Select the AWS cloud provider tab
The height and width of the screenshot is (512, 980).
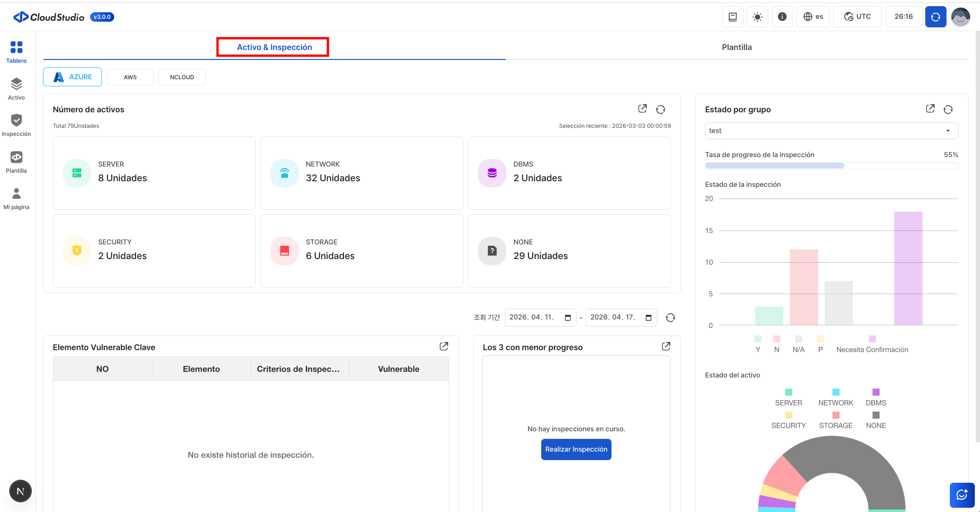(130, 77)
